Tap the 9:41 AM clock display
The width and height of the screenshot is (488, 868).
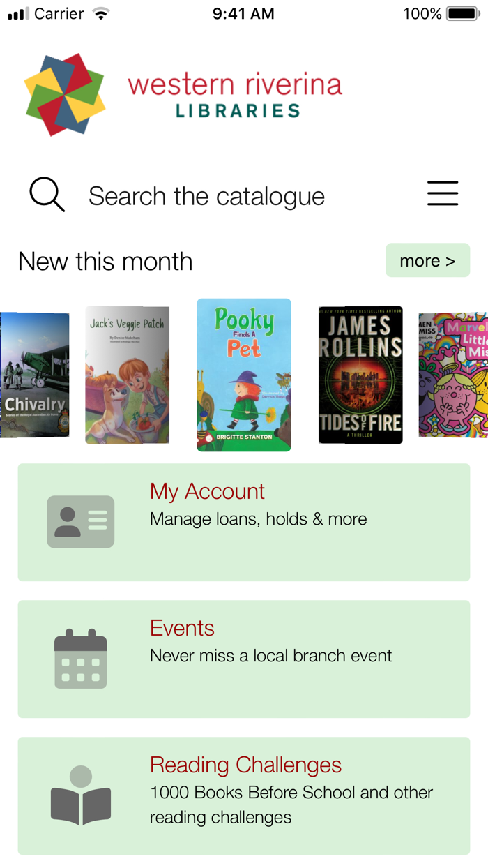point(243,13)
